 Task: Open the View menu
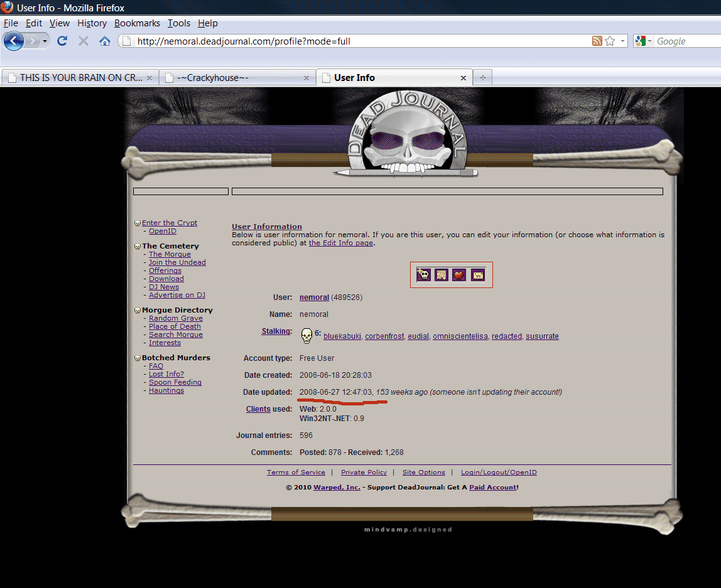pos(60,23)
